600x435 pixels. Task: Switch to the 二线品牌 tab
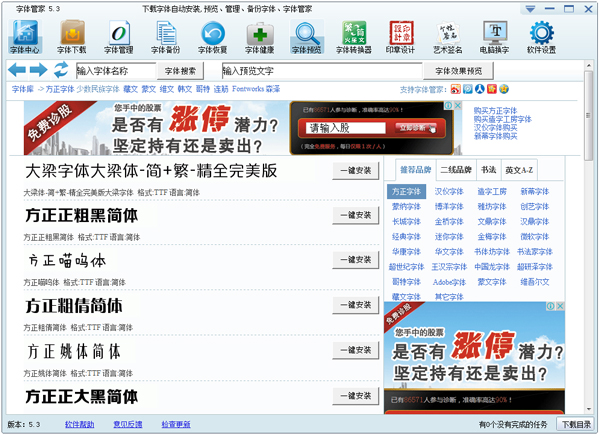pyautogui.click(x=456, y=170)
